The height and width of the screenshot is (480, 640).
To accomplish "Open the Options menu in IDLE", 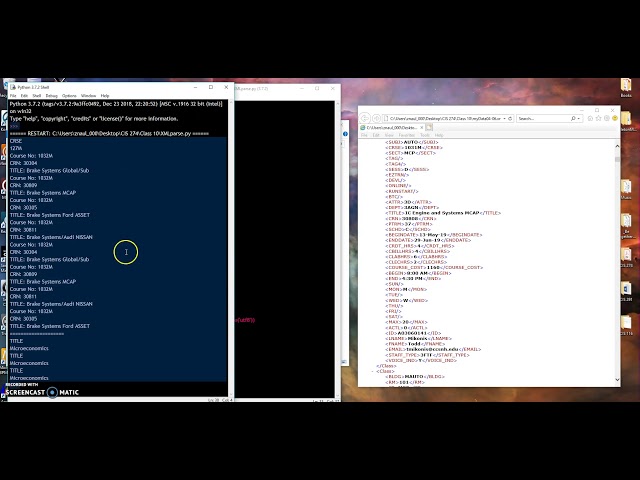I will (x=69, y=96).
